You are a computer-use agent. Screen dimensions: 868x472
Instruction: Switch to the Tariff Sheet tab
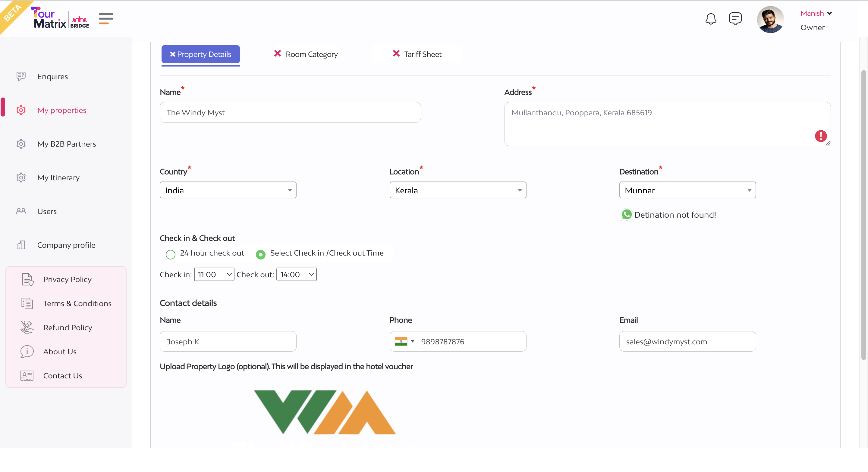point(417,54)
